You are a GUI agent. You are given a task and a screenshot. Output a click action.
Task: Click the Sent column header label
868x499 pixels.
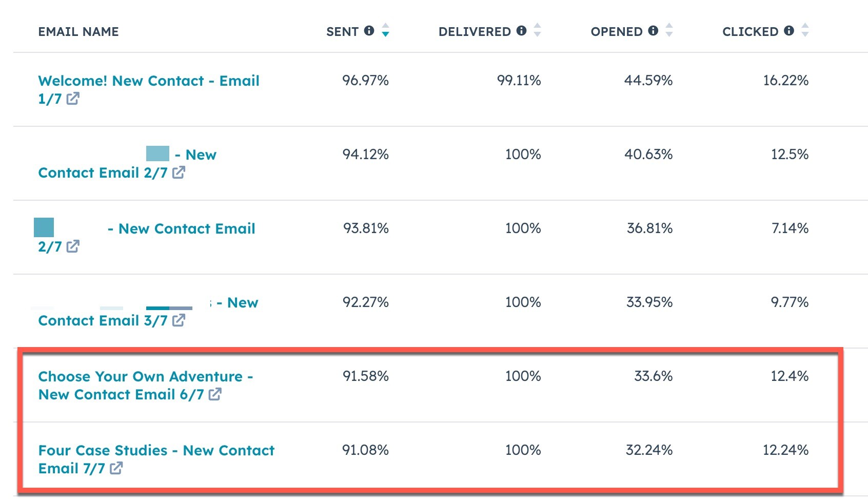point(342,32)
